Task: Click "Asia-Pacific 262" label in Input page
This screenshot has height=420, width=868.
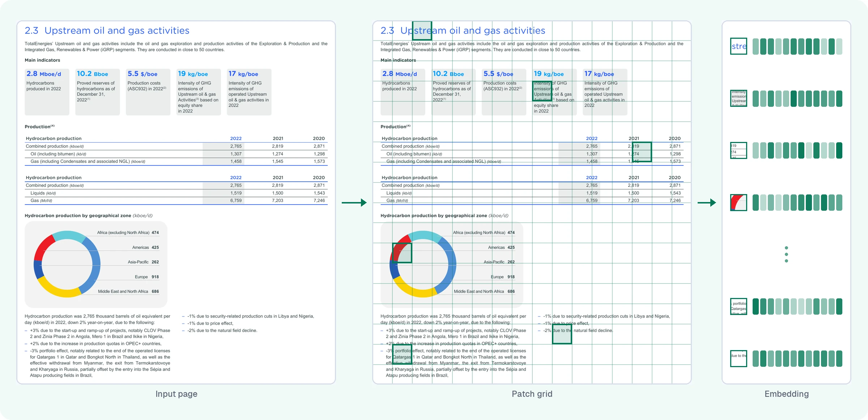Action: click(143, 262)
